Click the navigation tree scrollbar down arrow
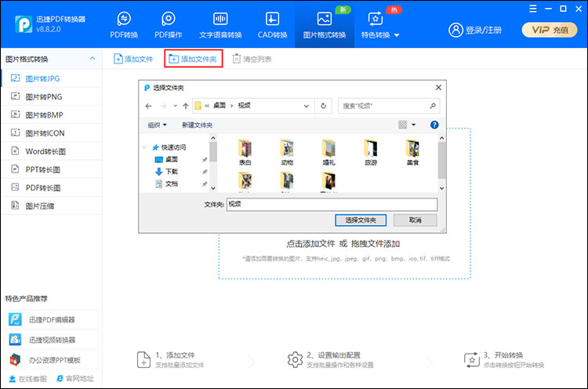The width and height of the screenshot is (588, 389). (x=213, y=188)
